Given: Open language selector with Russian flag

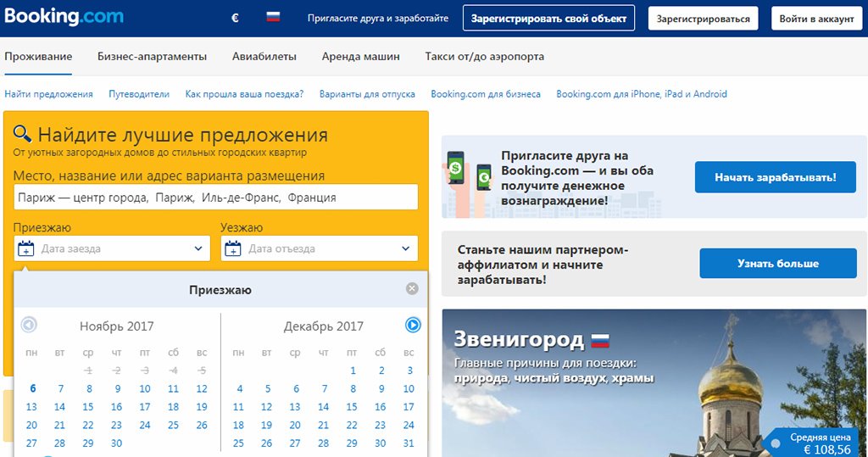Looking at the screenshot, I should (x=273, y=17).
